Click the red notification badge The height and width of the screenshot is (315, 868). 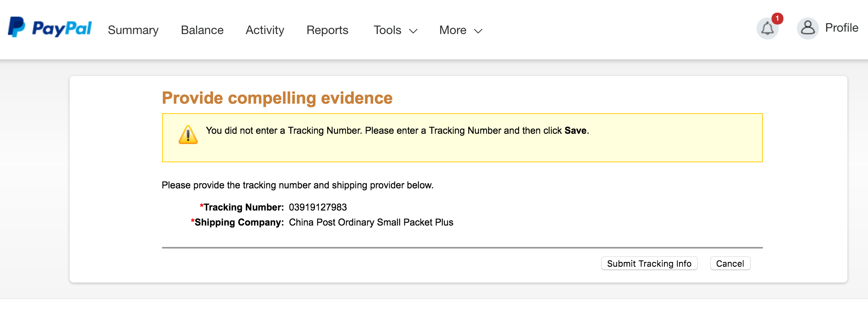(x=777, y=18)
